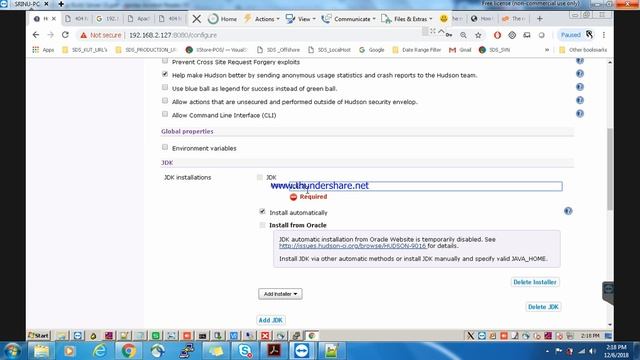This screenshot has height=360, width=640.
Task: Open the TeamViewer Communicate menu
Action: 349,19
